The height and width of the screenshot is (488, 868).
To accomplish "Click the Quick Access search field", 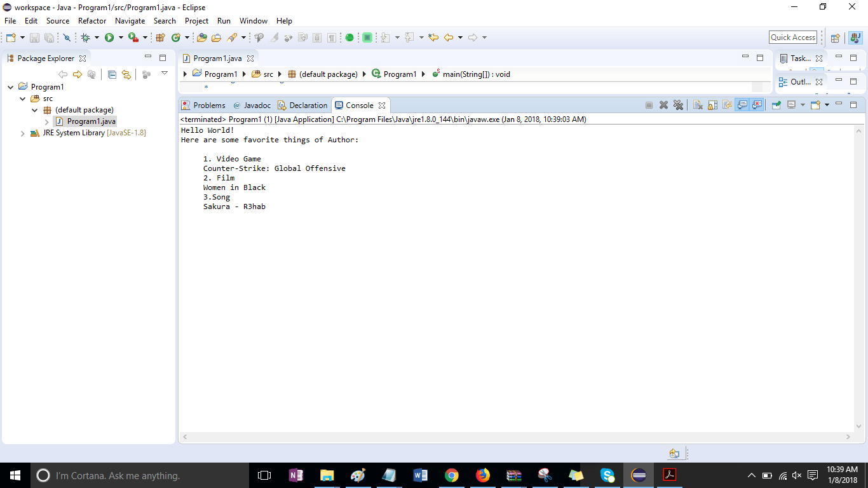I will [793, 37].
